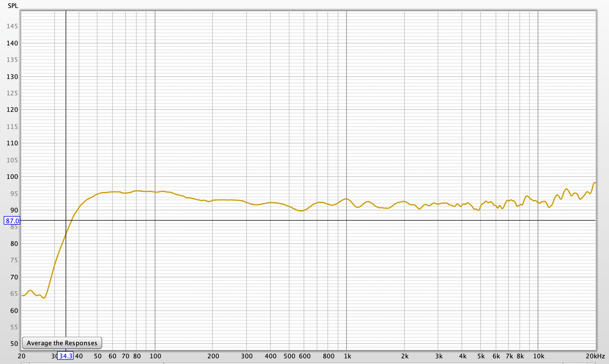The image size is (609, 364).
Task: Click the 5k label on frequency axis
Action: click(481, 356)
